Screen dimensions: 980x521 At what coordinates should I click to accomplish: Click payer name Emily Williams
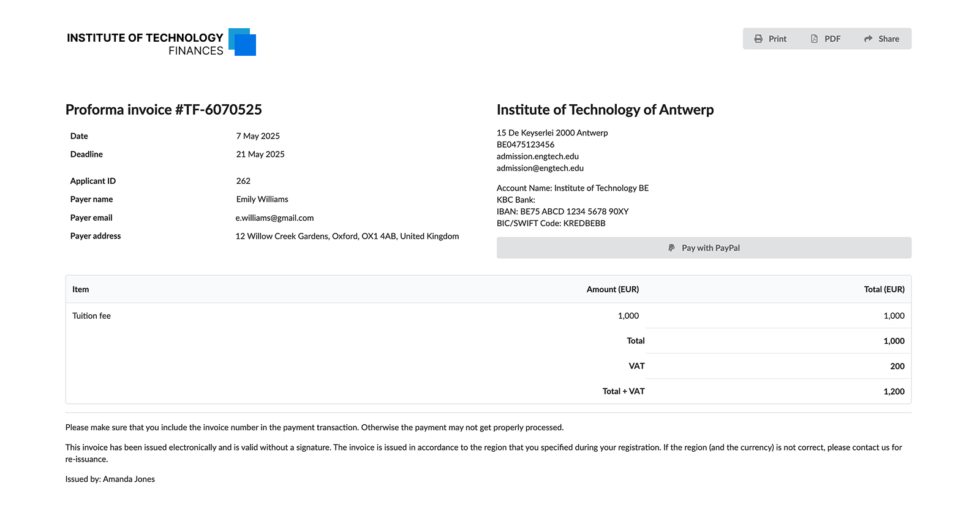[262, 199]
